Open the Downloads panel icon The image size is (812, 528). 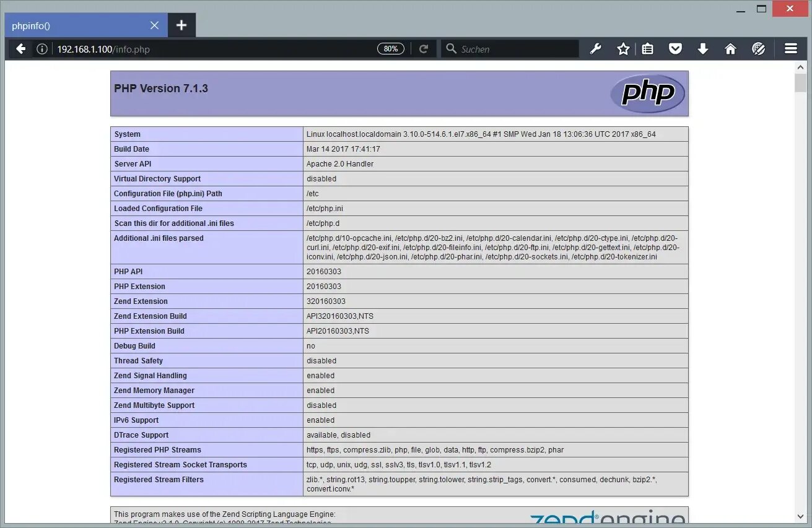tap(703, 48)
